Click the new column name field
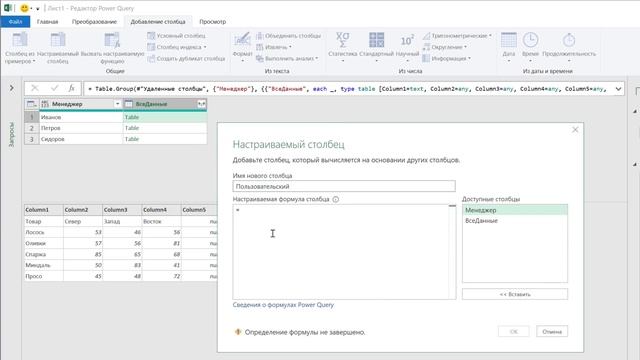The width and height of the screenshot is (640, 360). [344, 186]
